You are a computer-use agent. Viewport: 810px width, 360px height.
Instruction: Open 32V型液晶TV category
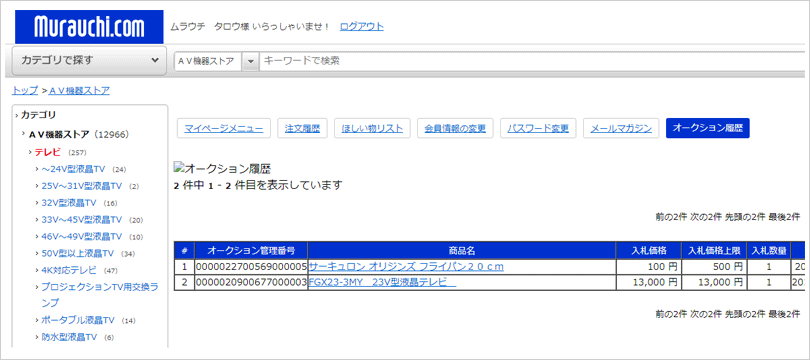coord(69,202)
